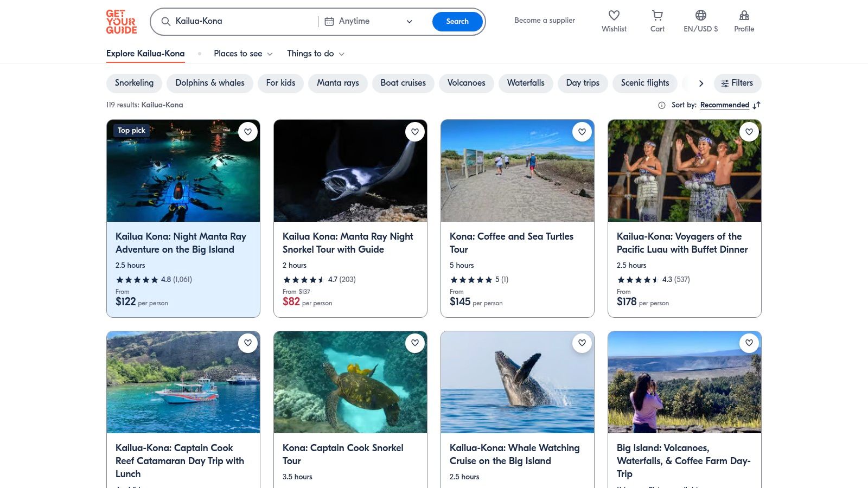Click the search magnifier icon
This screenshot has width=868, height=488.
point(165,21)
